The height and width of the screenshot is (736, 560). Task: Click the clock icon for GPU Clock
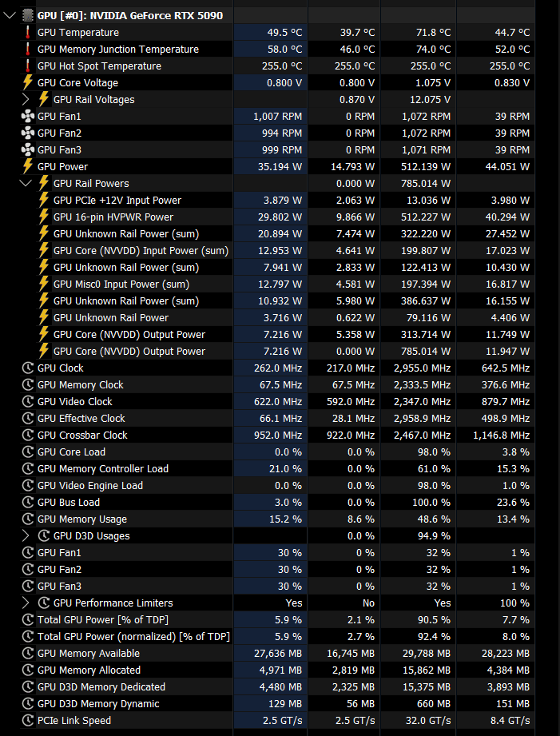28,368
